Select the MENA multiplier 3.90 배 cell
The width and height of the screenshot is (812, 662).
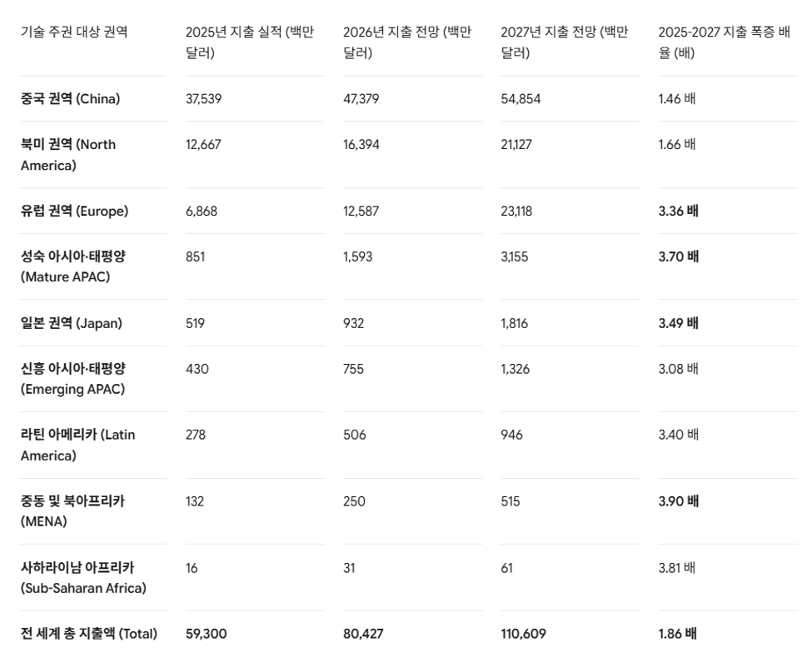(x=679, y=501)
